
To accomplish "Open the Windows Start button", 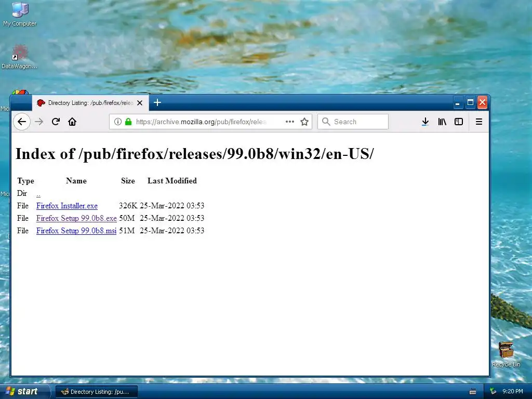I will point(24,391).
